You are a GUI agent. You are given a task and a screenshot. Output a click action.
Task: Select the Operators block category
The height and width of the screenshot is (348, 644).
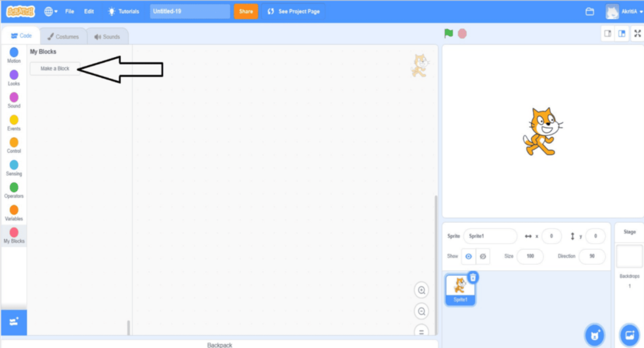tap(14, 190)
